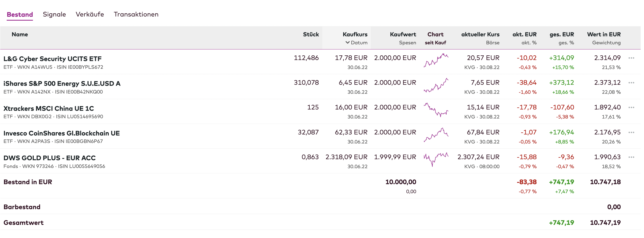The width and height of the screenshot is (644, 238).
Task: Click the DWS GOLD PLUS mini chart
Action: (436, 160)
